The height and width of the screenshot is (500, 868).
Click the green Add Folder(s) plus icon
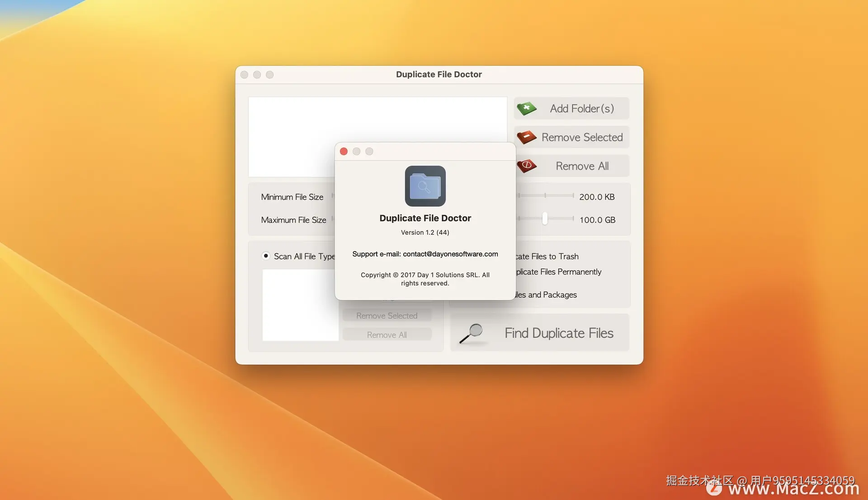(526, 109)
